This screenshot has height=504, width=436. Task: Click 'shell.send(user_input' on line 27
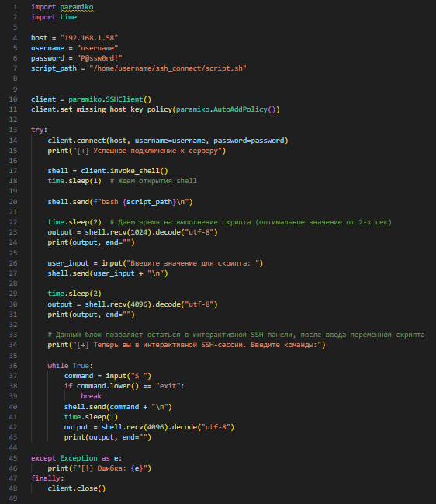pyautogui.click(x=92, y=273)
